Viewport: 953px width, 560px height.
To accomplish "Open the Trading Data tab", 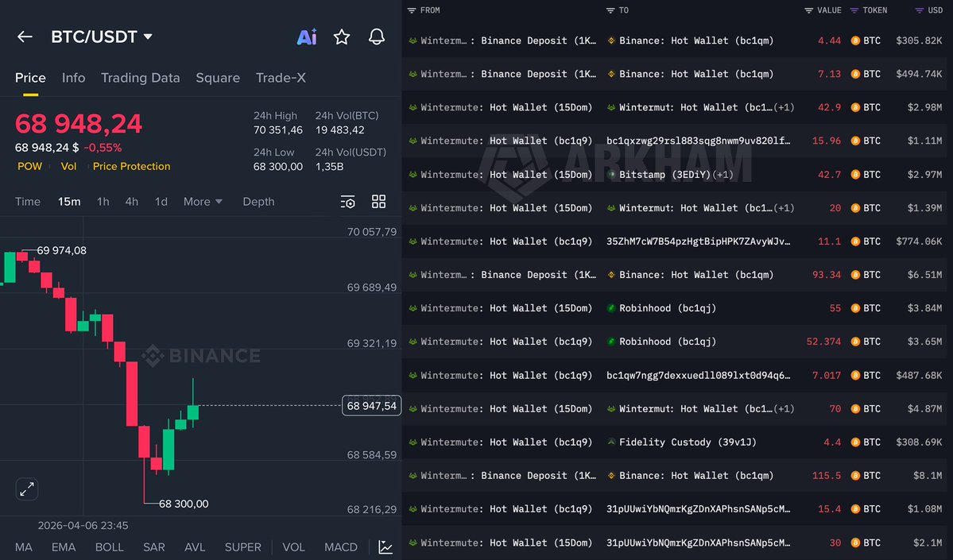I will click(141, 78).
